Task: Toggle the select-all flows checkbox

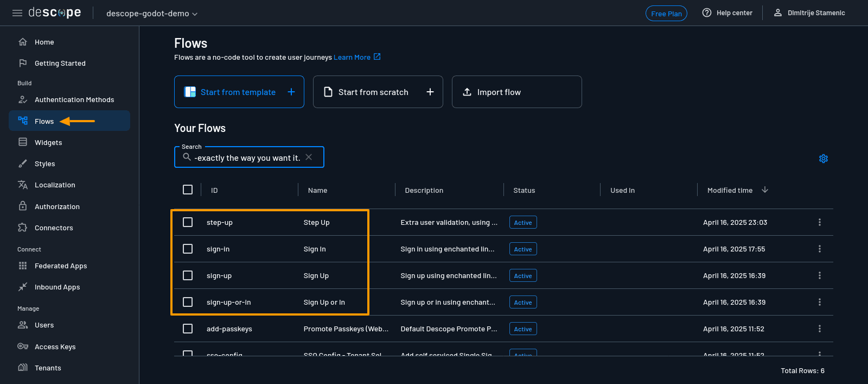Action: 188,190
